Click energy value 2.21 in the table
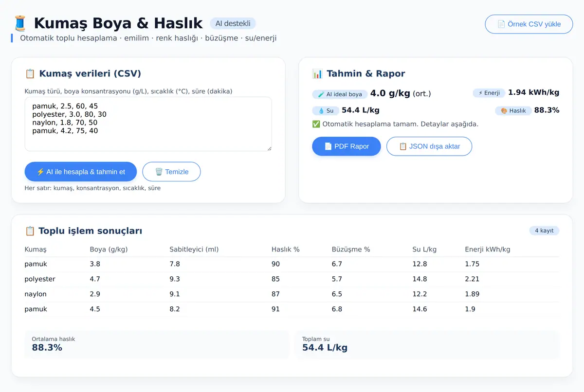This screenshot has width=584, height=392. coord(472,279)
